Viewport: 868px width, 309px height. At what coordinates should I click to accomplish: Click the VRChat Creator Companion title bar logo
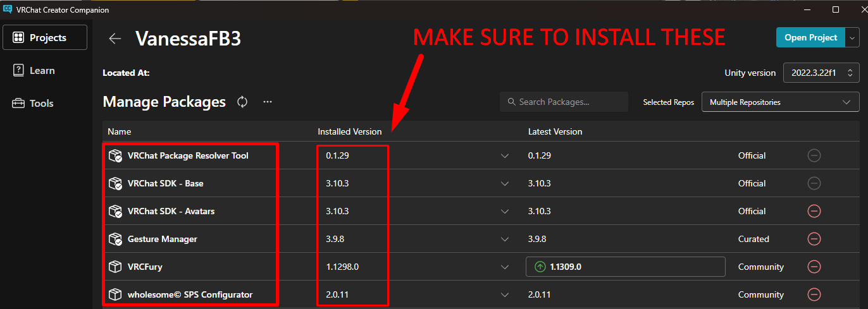point(8,9)
